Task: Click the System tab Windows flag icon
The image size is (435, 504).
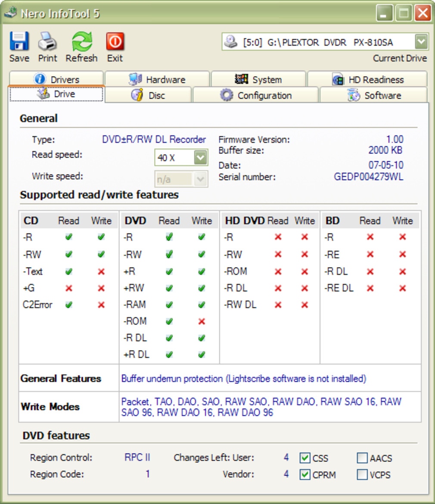Action: pyautogui.click(x=241, y=79)
